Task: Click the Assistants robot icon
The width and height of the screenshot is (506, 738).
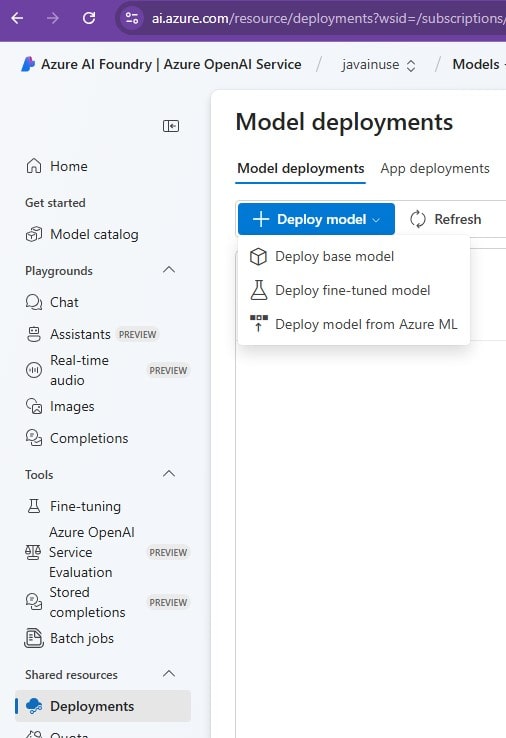Action: pos(34,334)
